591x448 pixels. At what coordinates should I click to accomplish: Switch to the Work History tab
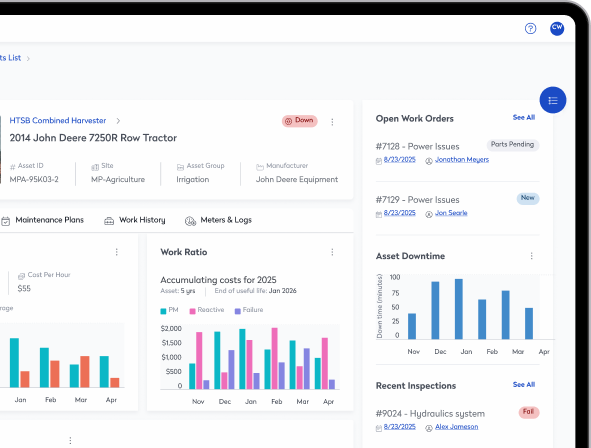pos(135,220)
